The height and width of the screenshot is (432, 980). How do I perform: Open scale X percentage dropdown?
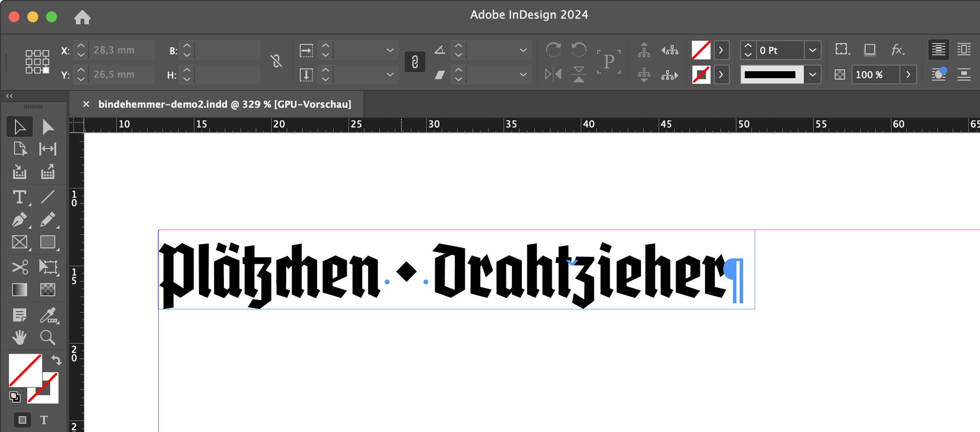point(390,50)
